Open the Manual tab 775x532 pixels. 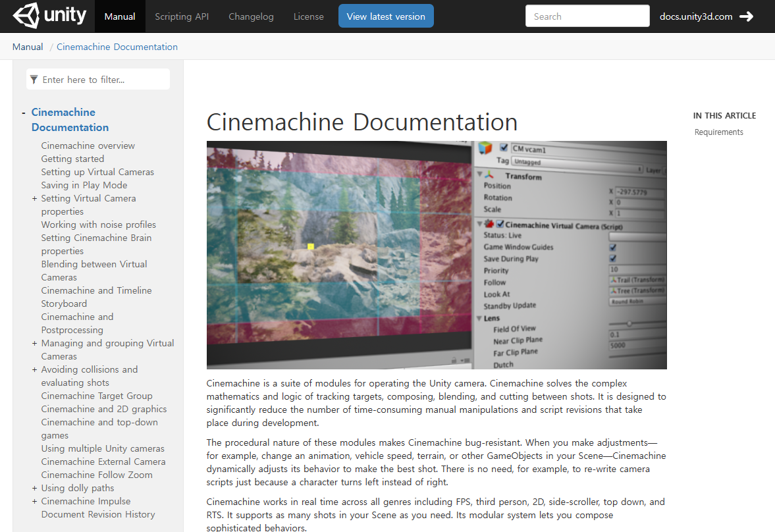click(120, 16)
